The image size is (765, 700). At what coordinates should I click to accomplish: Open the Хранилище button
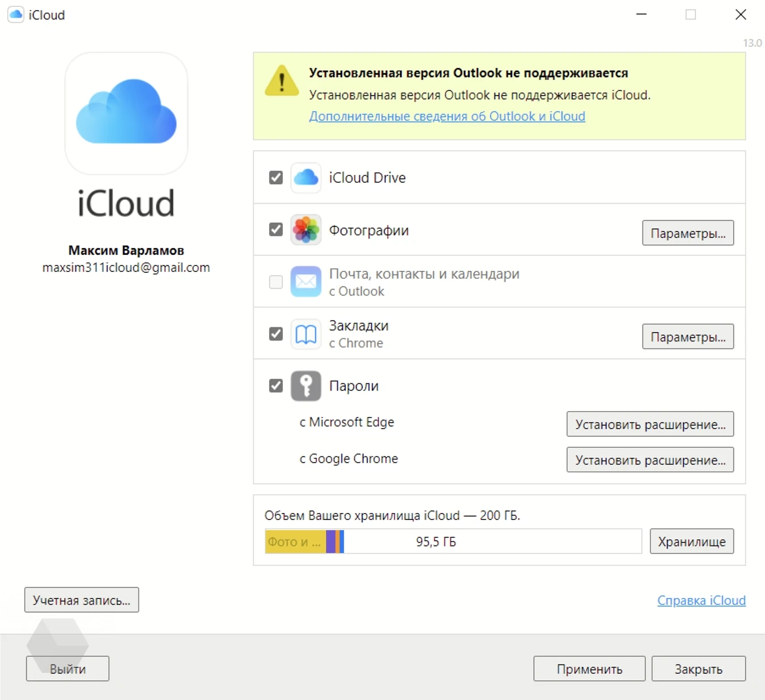pos(692,541)
